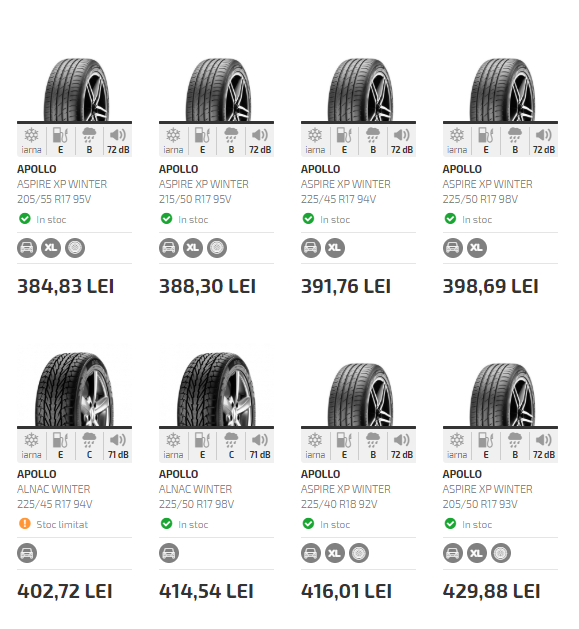Click car icon under Alnac Winter 225/45 R17
The width and height of the screenshot is (579, 629).
click(27, 553)
